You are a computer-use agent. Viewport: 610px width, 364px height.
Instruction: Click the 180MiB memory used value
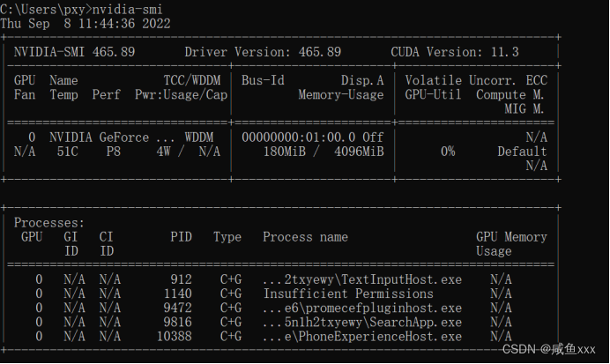pos(285,152)
